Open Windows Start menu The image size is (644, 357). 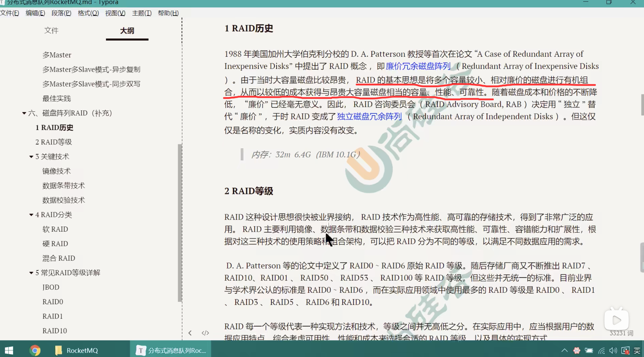(x=9, y=350)
